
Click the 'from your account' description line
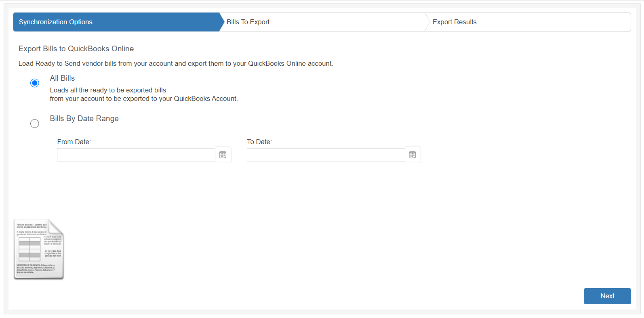(144, 99)
